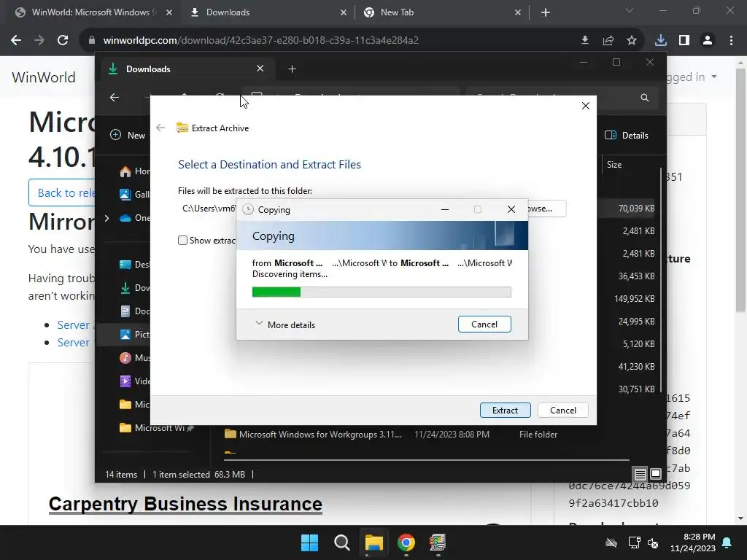Open Documents in File Explorer sidebar
The width and height of the screenshot is (747, 560).
tap(134, 311)
